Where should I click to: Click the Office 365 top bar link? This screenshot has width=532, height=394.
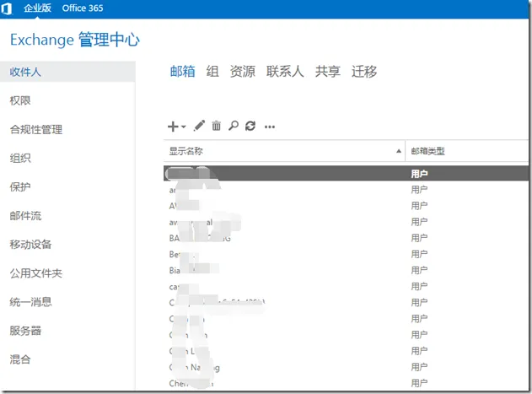(x=83, y=8)
